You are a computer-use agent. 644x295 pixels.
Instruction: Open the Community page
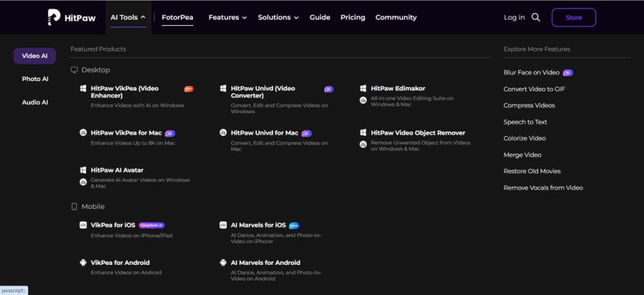(396, 17)
